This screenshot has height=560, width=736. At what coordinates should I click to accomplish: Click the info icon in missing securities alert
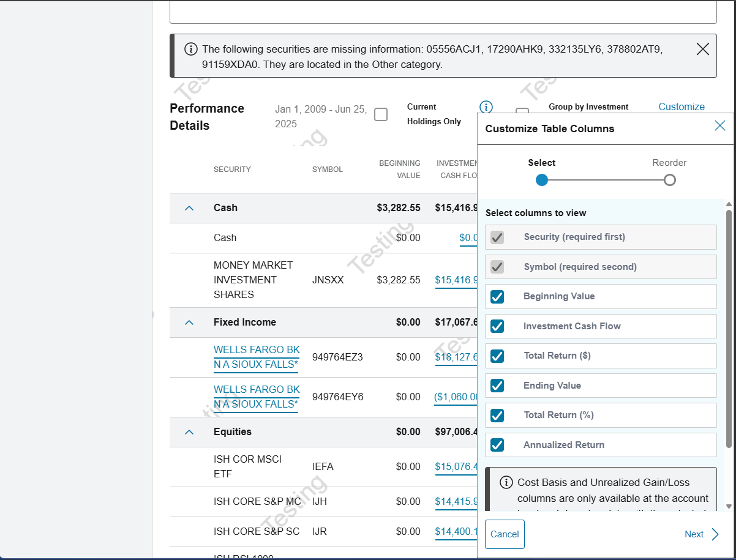[x=191, y=50]
